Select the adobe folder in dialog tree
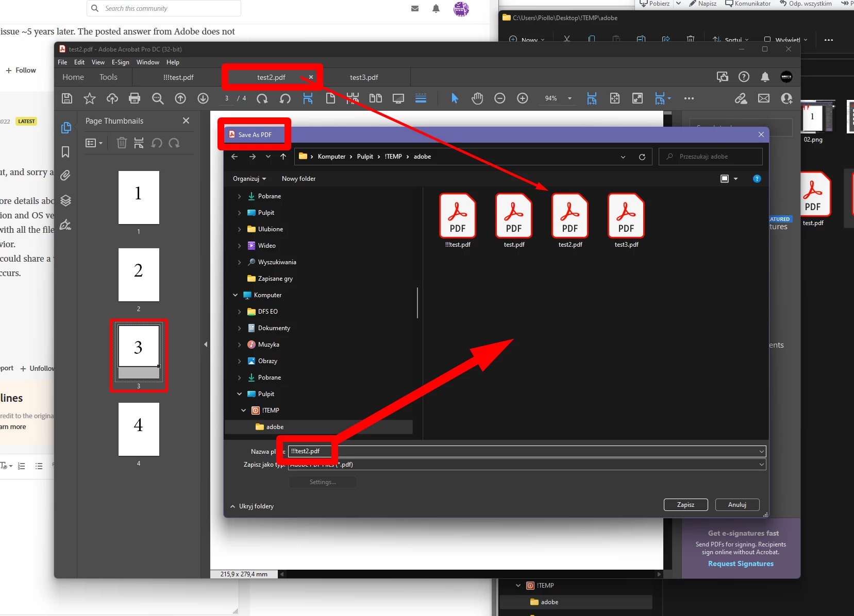Image resolution: width=854 pixels, height=616 pixels. (319, 427)
